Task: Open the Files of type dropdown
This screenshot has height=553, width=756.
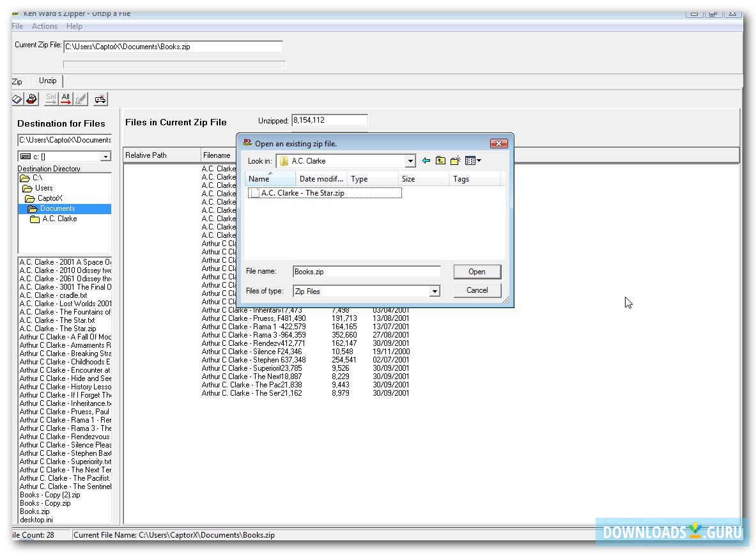Action: pyautogui.click(x=435, y=290)
